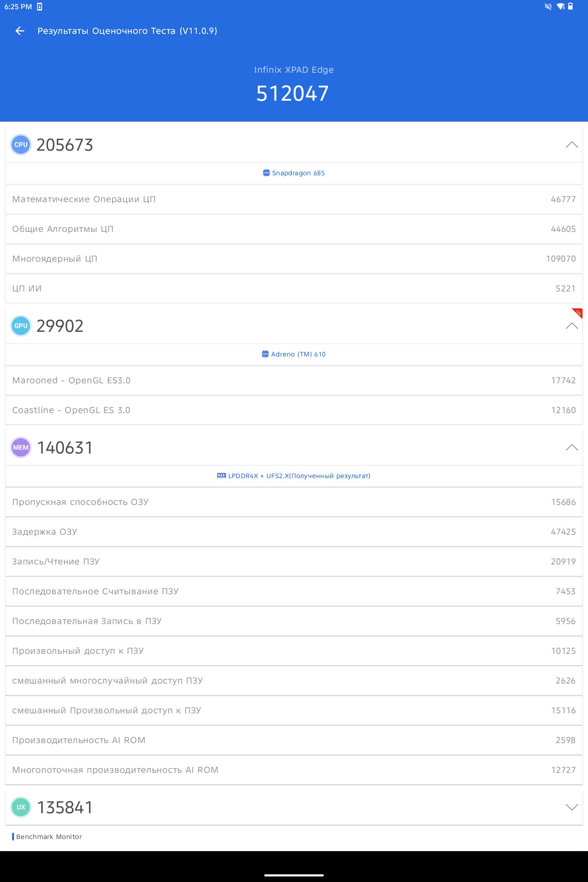The height and width of the screenshot is (882, 588).
Task: Collapse the GPU score section
Action: pos(571,326)
